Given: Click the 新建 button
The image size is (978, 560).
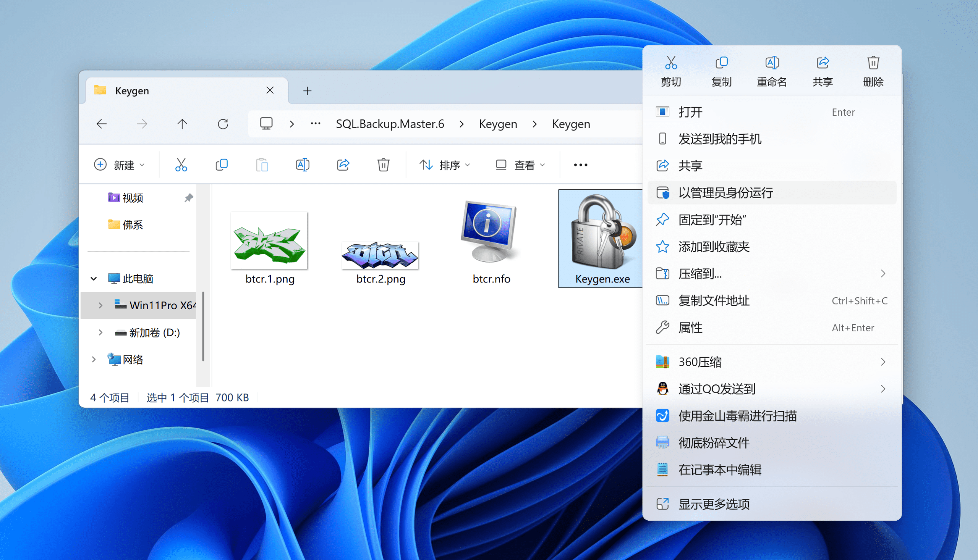Looking at the screenshot, I should (x=119, y=165).
